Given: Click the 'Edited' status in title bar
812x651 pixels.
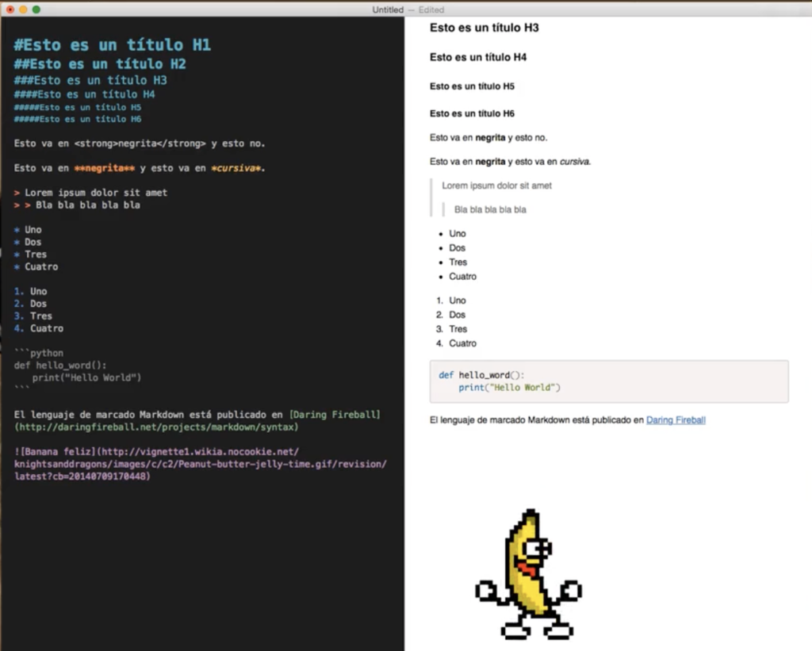Looking at the screenshot, I should (431, 10).
